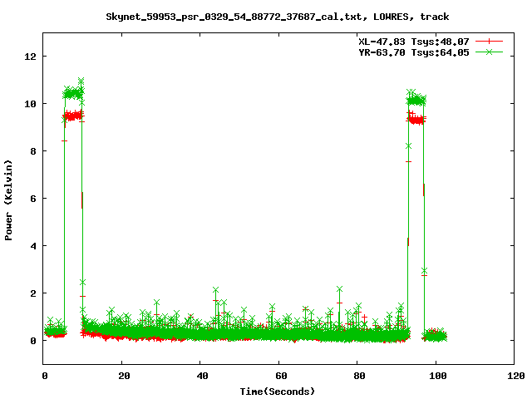
Task: Select the XL-47.83 Tsys:48.07 legend label
Action: tap(414, 42)
